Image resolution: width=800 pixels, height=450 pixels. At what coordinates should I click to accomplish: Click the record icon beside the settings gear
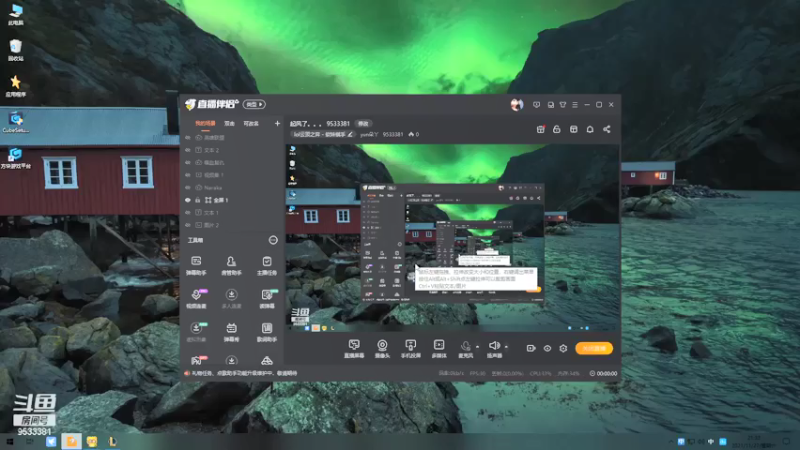(531, 348)
